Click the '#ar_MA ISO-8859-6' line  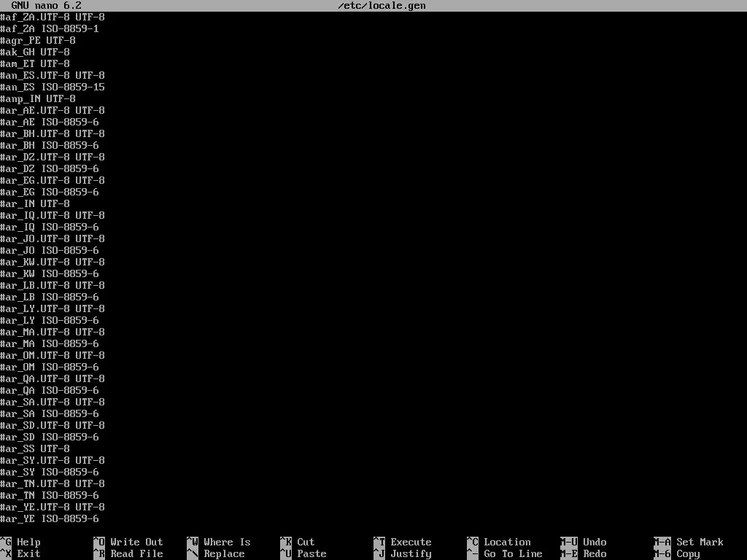(x=50, y=344)
